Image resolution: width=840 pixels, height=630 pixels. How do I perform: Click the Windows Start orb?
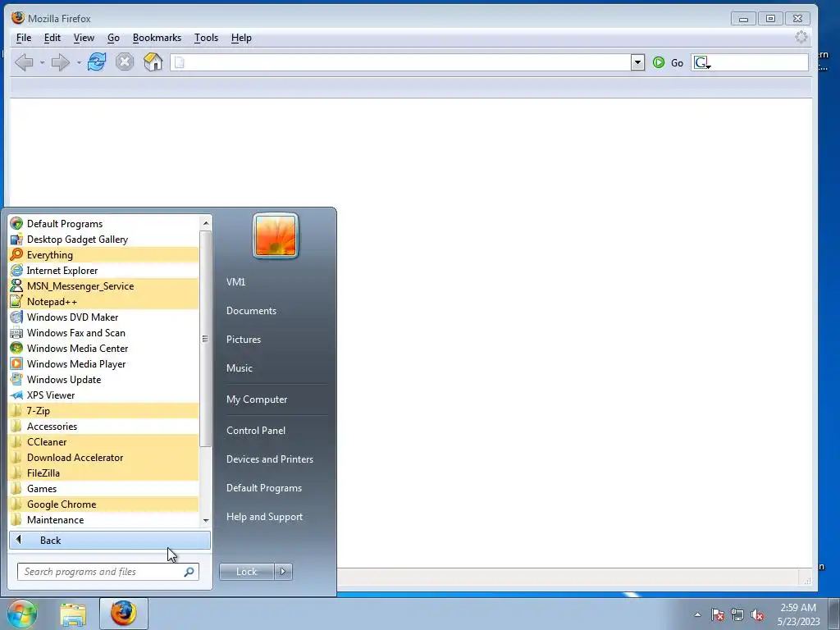[x=22, y=614]
